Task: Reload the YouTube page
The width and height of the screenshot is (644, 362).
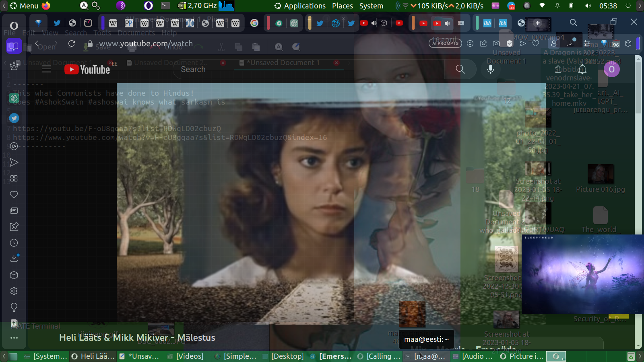Action: 72,43
